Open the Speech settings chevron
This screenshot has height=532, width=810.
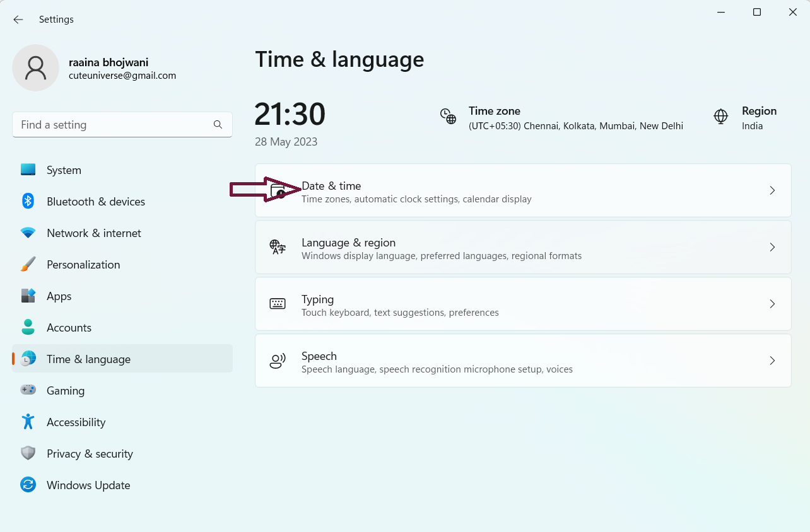772,361
